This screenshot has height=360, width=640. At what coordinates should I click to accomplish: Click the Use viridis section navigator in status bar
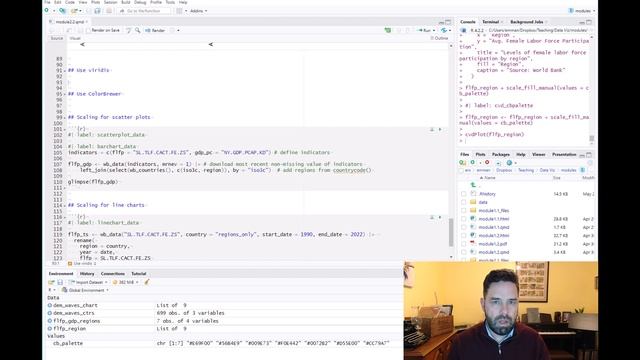82,264
